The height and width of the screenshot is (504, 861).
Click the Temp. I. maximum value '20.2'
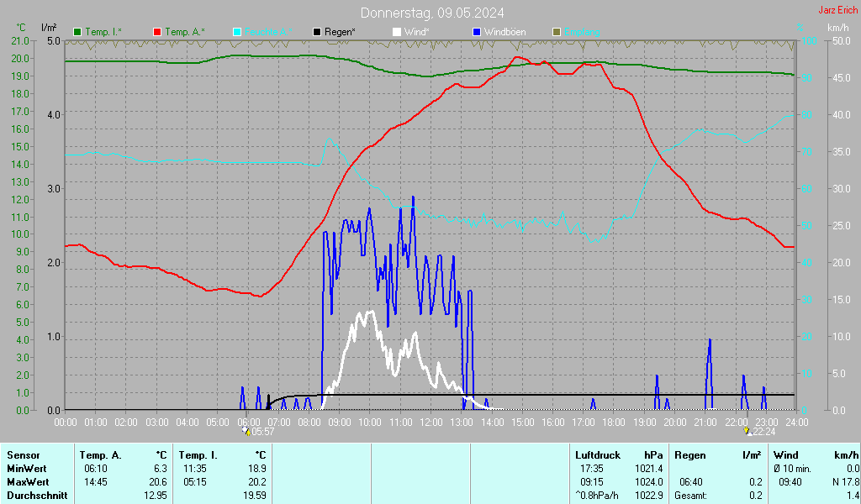(257, 482)
